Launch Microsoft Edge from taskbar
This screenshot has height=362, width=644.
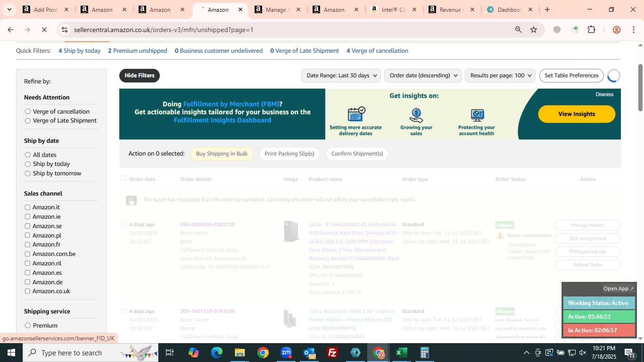coord(216,353)
